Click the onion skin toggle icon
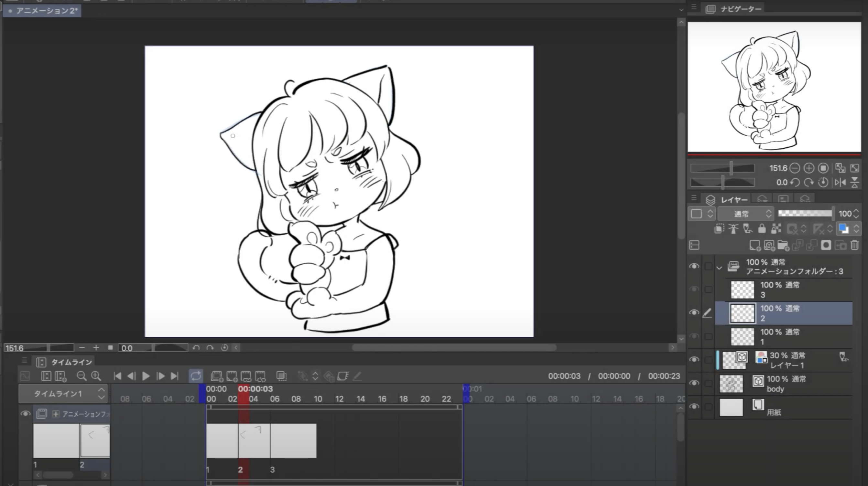The image size is (868, 486). [281, 376]
